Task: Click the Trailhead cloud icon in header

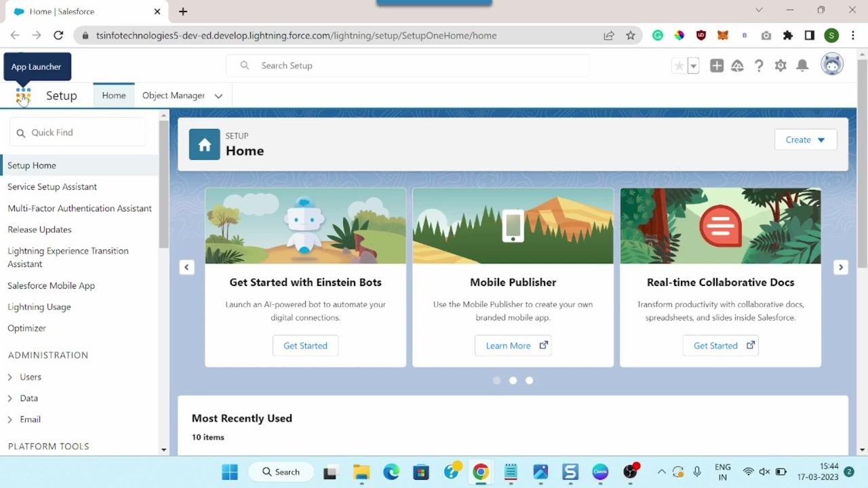Action: pos(737,66)
